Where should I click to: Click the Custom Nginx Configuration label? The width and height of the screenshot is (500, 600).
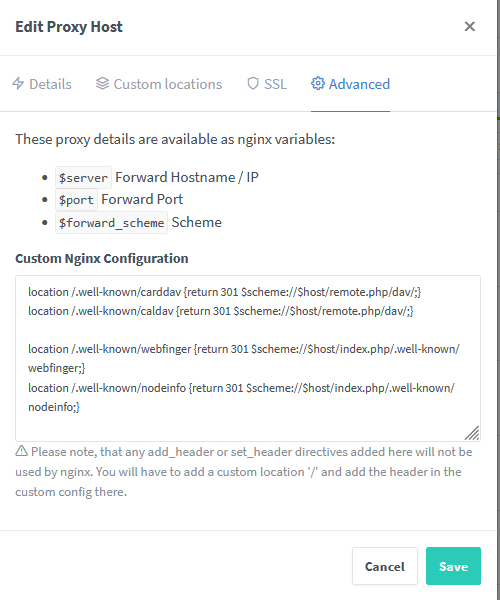[x=102, y=258]
